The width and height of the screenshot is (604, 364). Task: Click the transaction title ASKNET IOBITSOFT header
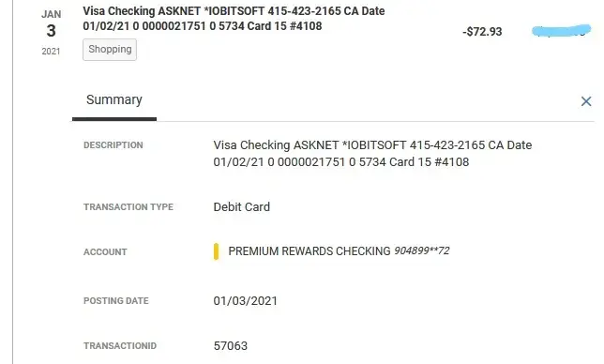[x=234, y=19]
